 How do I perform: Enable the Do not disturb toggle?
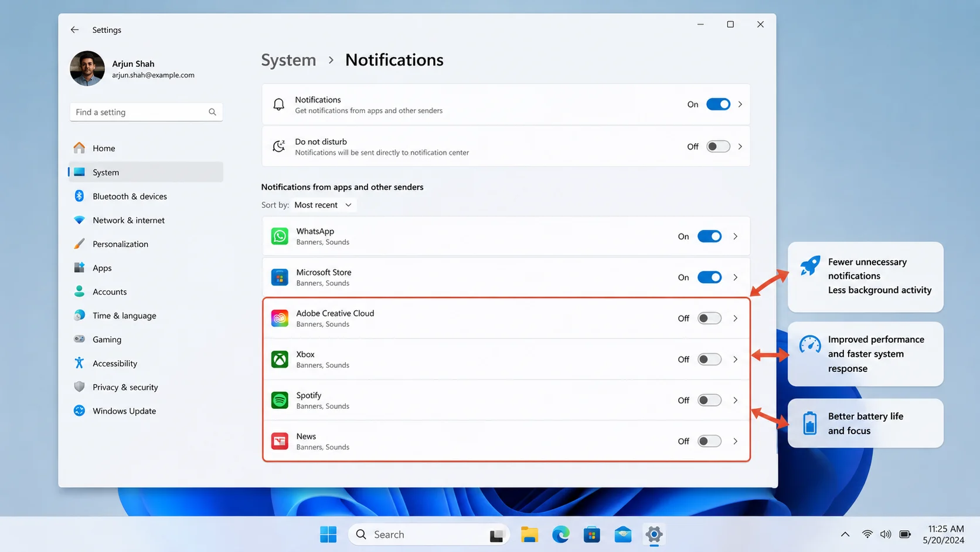point(718,147)
